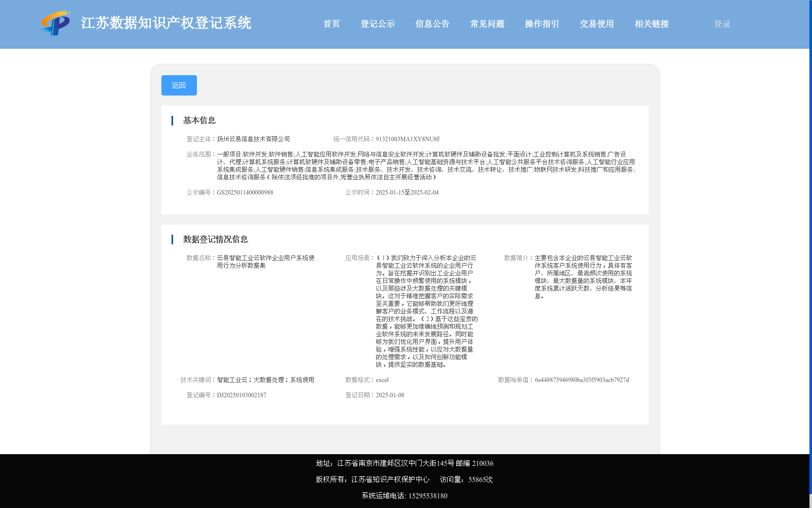
Task: Select company name 扬州云易信息技术有限公司
Action: point(253,139)
